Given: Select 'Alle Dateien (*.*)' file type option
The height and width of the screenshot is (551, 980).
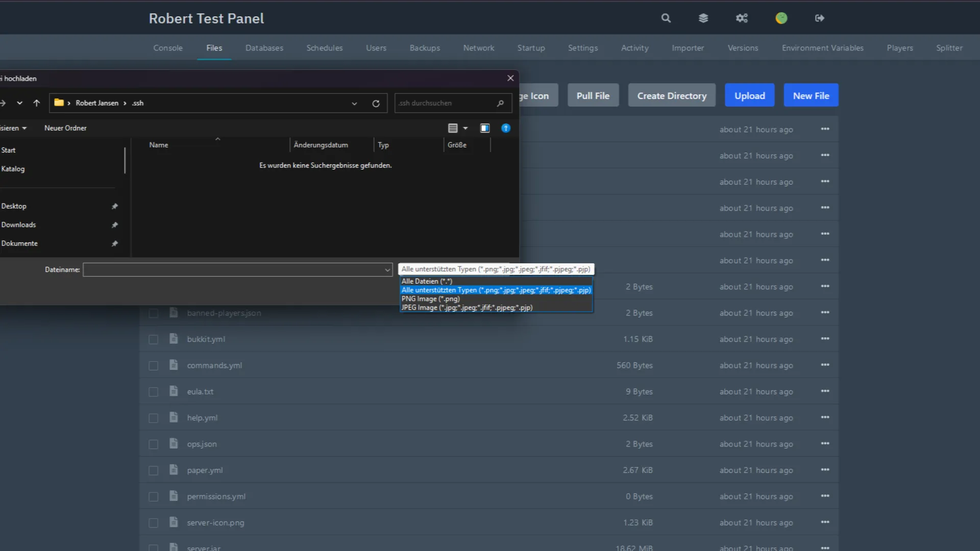Looking at the screenshot, I should pos(427,281).
